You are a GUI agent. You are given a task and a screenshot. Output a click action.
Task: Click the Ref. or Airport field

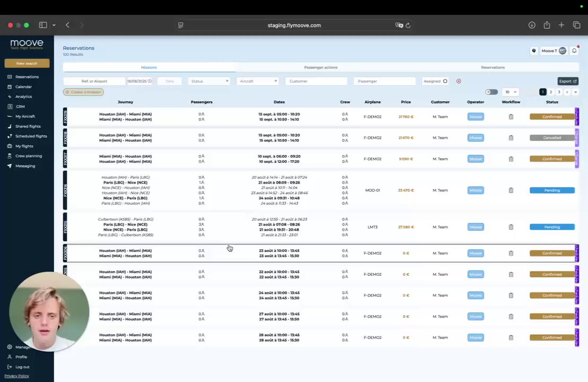[x=94, y=81]
